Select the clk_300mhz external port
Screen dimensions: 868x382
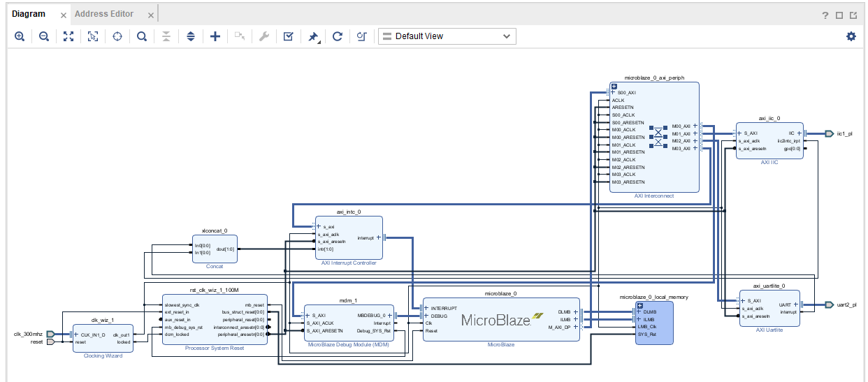(x=50, y=335)
